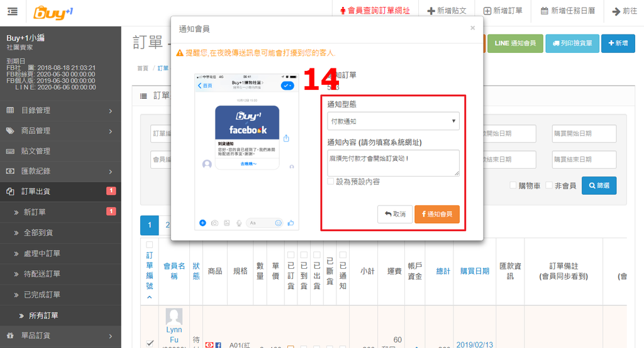Sort by 總計 column header
The width and height of the screenshot is (644, 348).
coord(443,271)
